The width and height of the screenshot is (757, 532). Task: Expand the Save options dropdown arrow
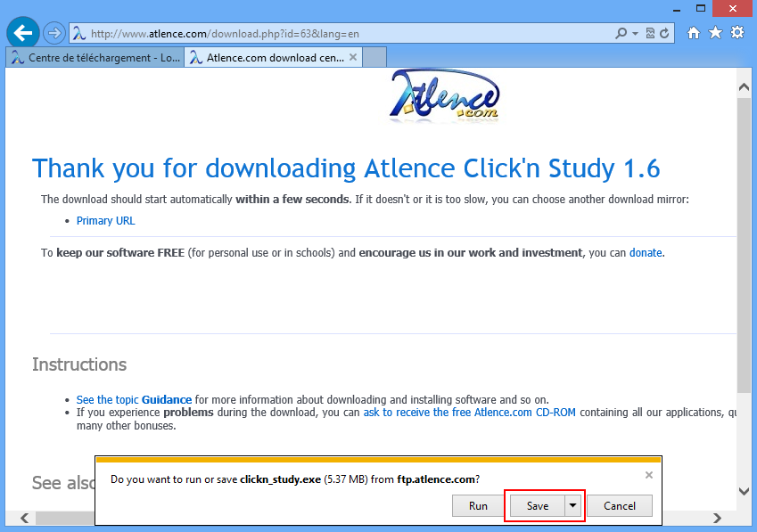coord(572,506)
